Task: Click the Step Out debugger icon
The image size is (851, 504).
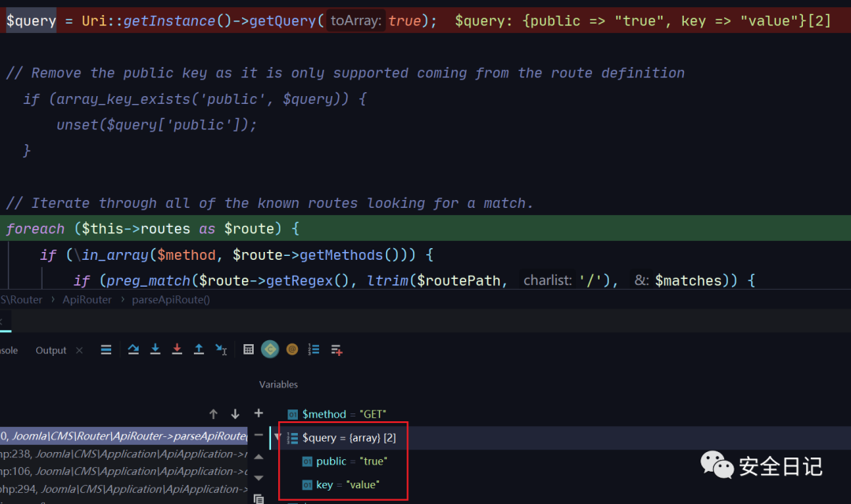Action: point(199,350)
